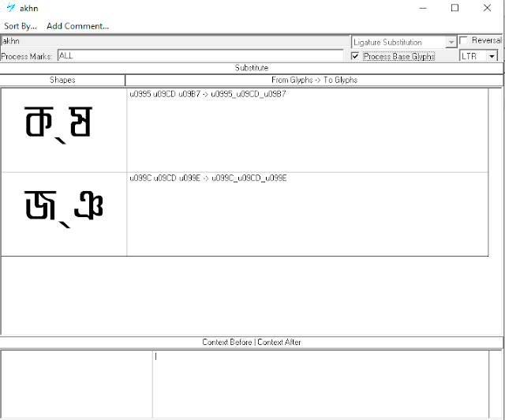Image resolution: width=505 pixels, height=420 pixels.
Task: Maximize the akhn window
Action: 454,8
